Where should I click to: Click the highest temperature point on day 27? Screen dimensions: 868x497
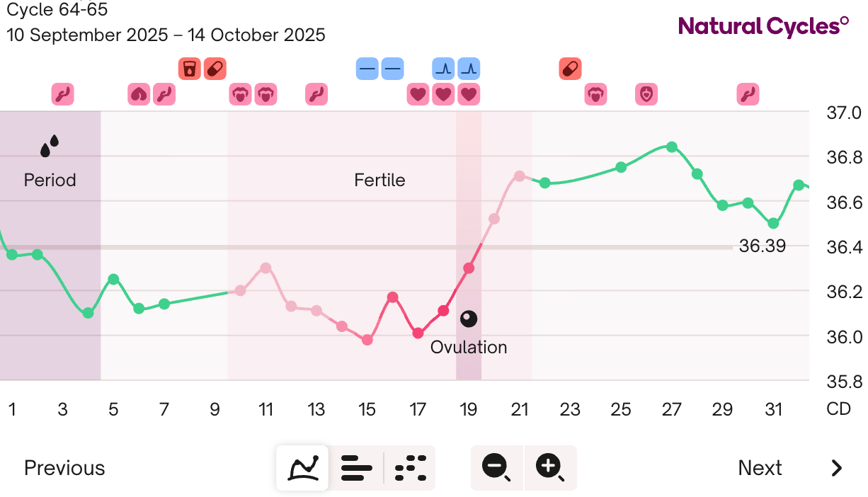coord(672,147)
